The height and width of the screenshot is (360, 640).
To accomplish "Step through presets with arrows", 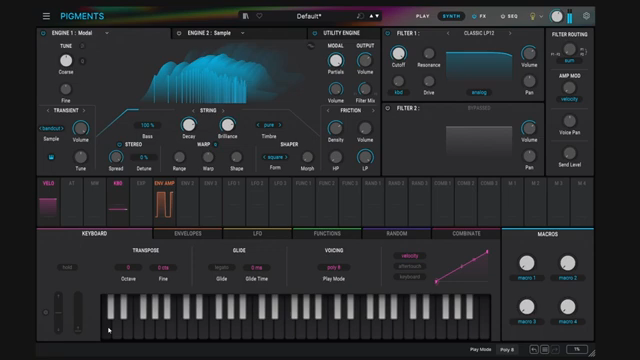I will coord(374,16).
